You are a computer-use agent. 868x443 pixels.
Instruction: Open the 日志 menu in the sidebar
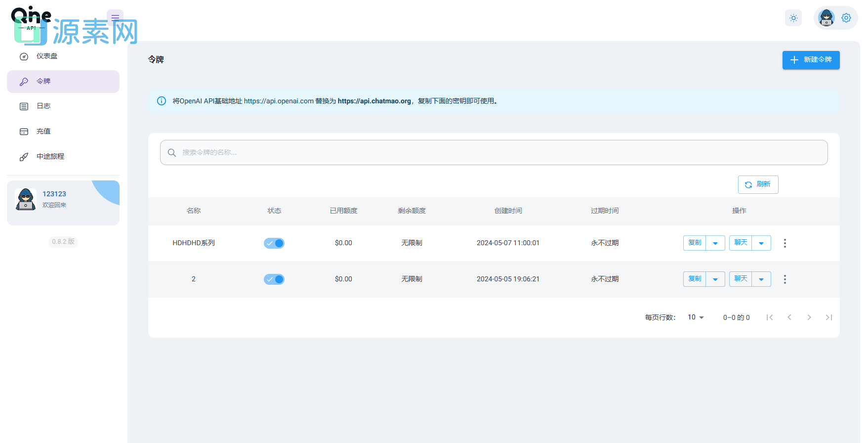pyautogui.click(x=43, y=106)
